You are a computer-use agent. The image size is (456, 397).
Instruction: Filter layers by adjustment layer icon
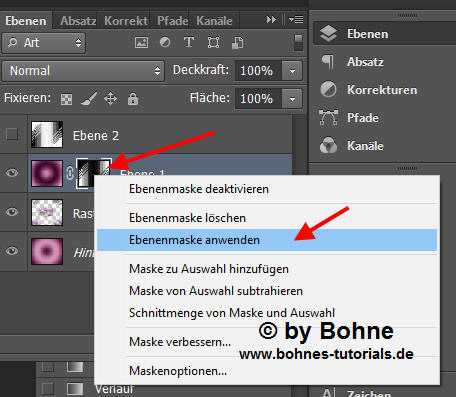click(x=165, y=42)
